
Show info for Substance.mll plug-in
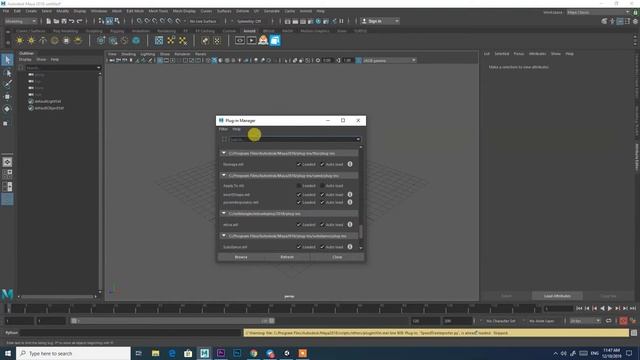(x=350, y=247)
